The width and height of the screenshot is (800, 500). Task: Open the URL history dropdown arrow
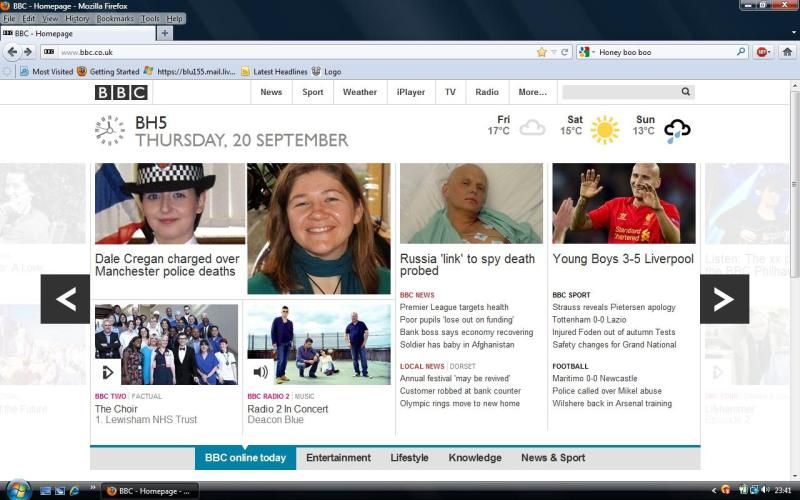click(x=554, y=52)
